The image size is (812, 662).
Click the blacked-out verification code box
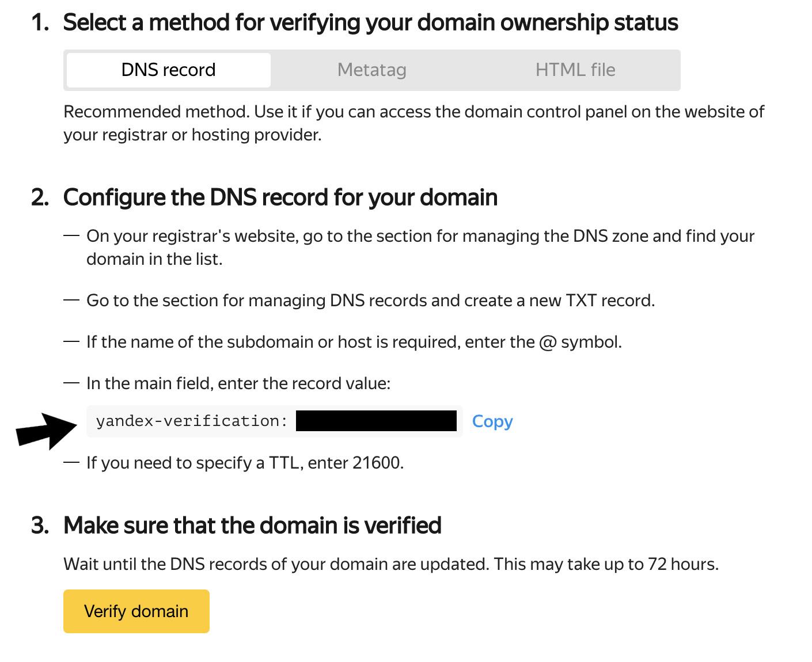[x=376, y=421]
